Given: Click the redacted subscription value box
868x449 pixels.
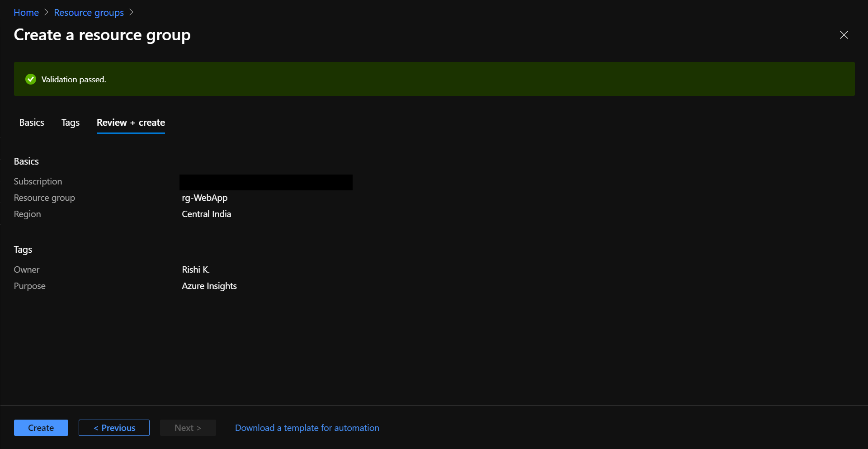Looking at the screenshot, I should 266,182.
